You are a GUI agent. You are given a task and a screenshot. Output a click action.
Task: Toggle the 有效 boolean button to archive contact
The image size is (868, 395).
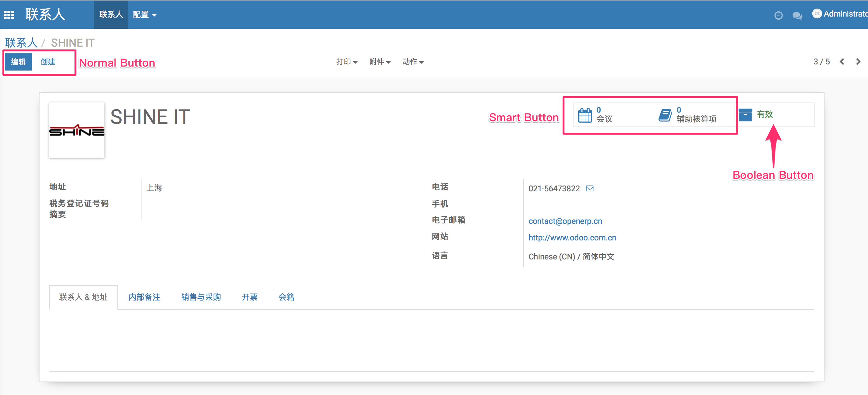764,114
